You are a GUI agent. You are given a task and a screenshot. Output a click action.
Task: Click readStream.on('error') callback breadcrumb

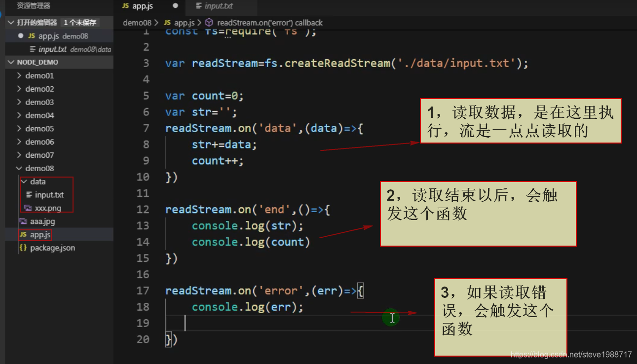click(x=270, y=23)
